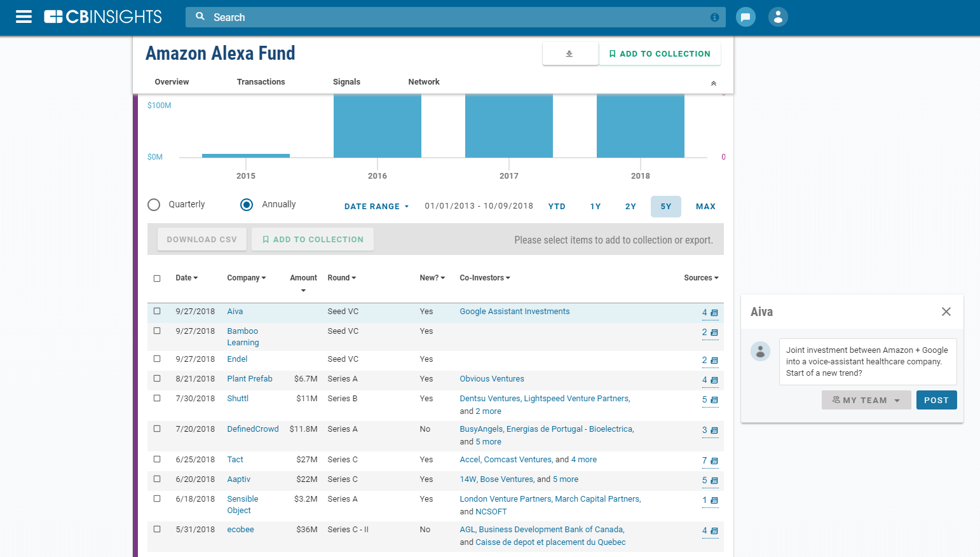Open the My Team dropdown
Image resolution: width=980 pixels, height=557 pixels.
tap(866, 400)
